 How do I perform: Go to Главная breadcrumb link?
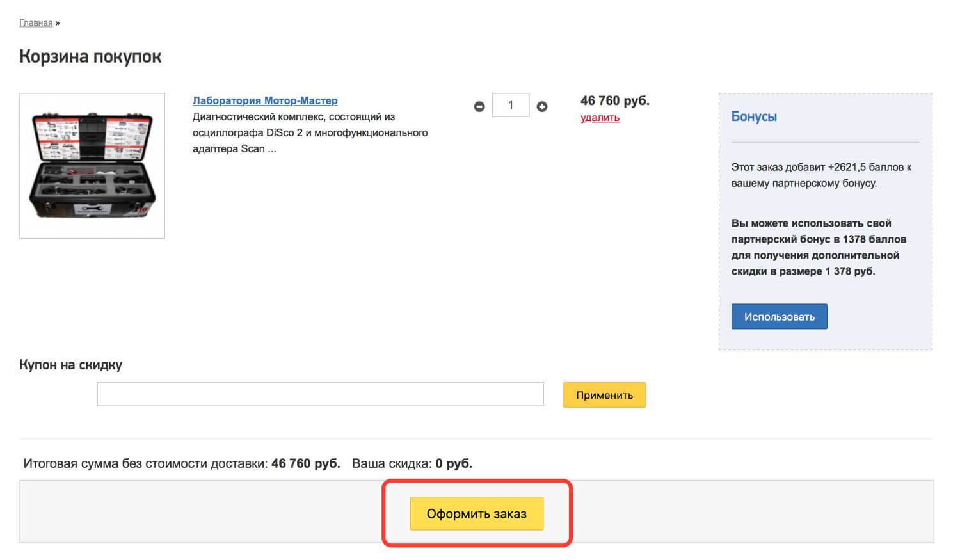click(36, 22)
